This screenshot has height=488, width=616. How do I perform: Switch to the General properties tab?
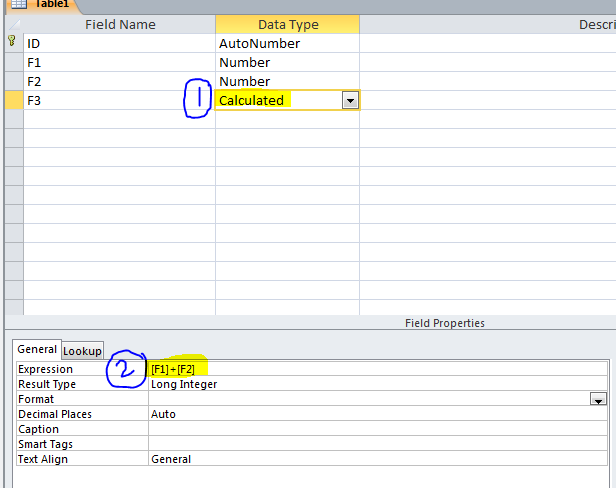point(37,349)
